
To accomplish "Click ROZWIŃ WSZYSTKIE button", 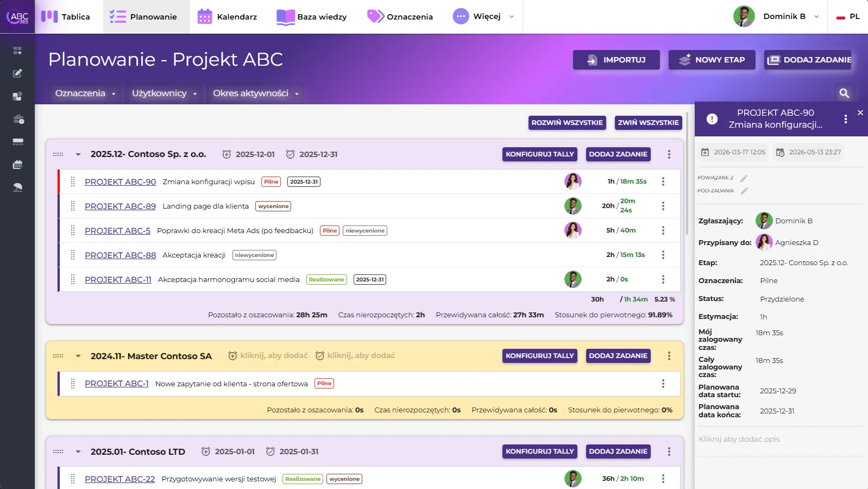I will pos(567,123).
